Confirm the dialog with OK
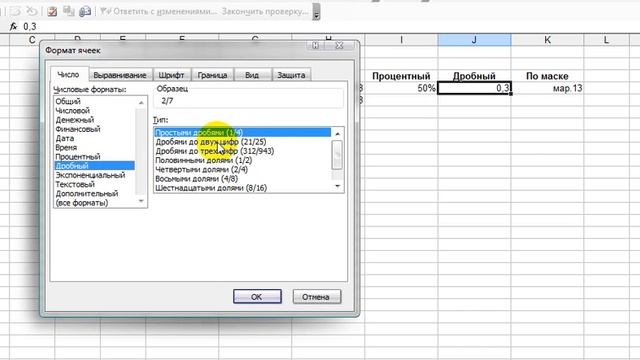The width and height of the screenshot is (640, 360). (x=257, y=297)
